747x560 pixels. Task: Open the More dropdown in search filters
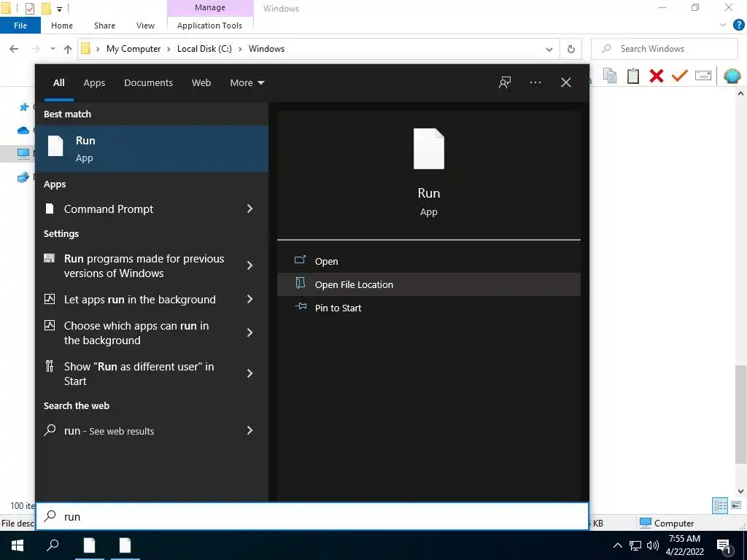pos(247,82)
